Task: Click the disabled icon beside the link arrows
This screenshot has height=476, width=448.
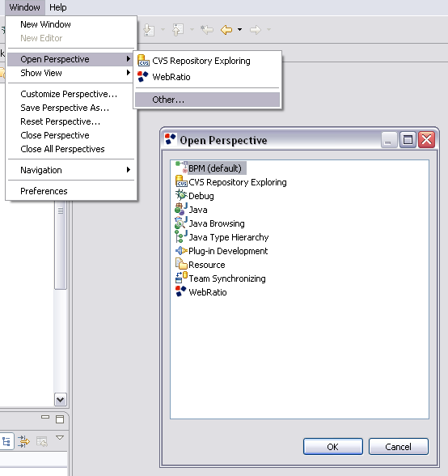Action: pos(42,441)
